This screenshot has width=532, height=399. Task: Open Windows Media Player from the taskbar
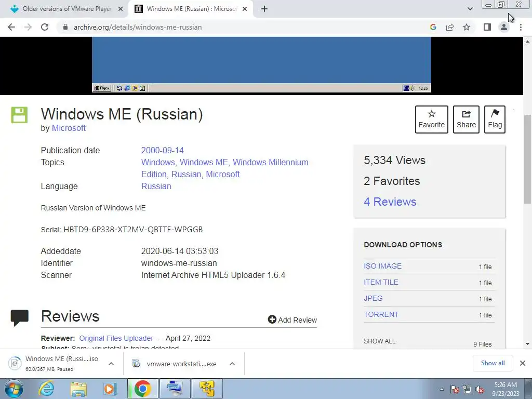pyautogui.click(x=110, y=389)
